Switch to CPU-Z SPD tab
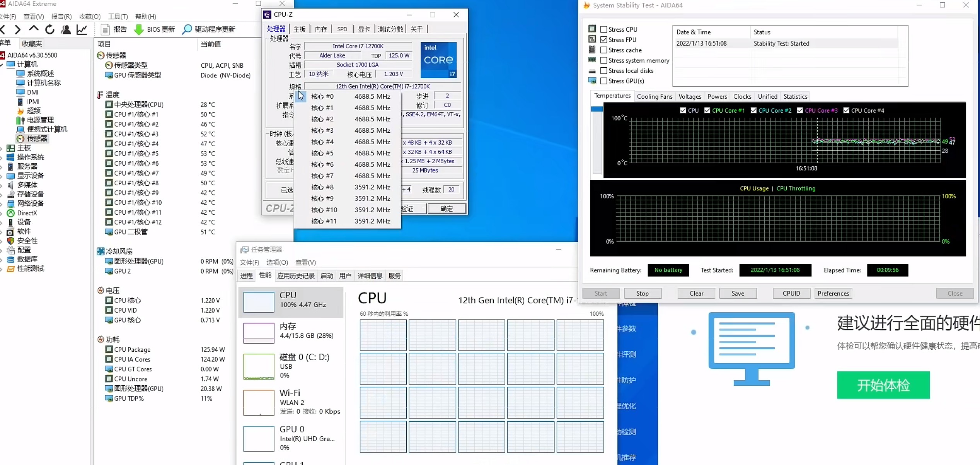 (342, 29)
